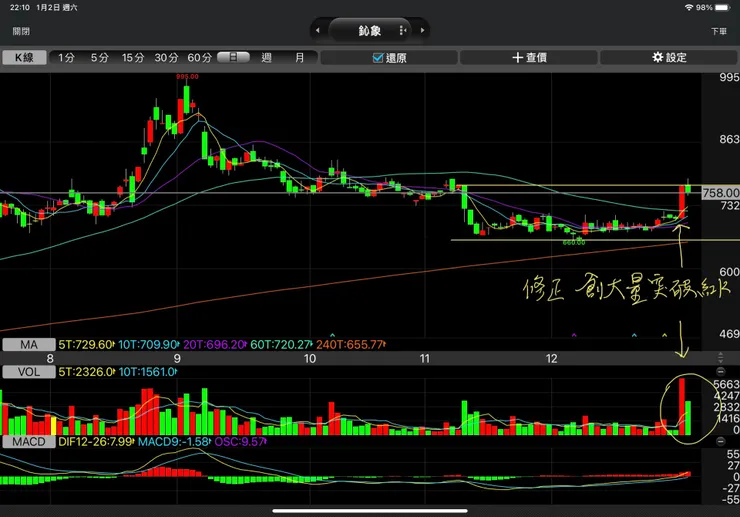Tap month 8 on the time axis
Viewport: 740px width, 517px height.
pos(50,358)
